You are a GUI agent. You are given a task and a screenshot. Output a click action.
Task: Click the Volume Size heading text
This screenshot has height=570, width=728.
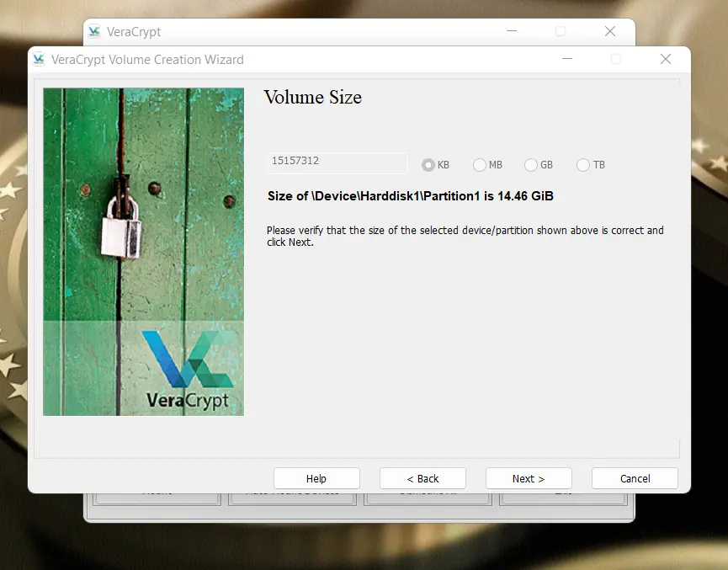click(x=312, y=98)
